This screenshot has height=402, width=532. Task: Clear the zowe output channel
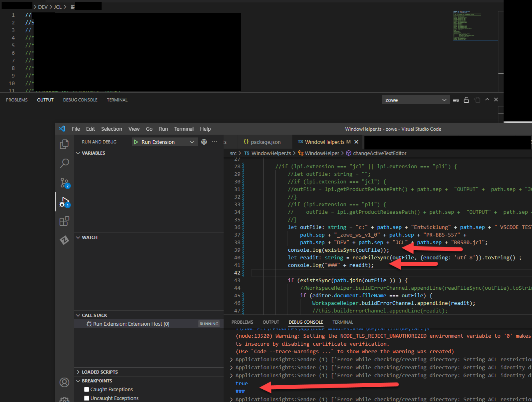(456, 100)
